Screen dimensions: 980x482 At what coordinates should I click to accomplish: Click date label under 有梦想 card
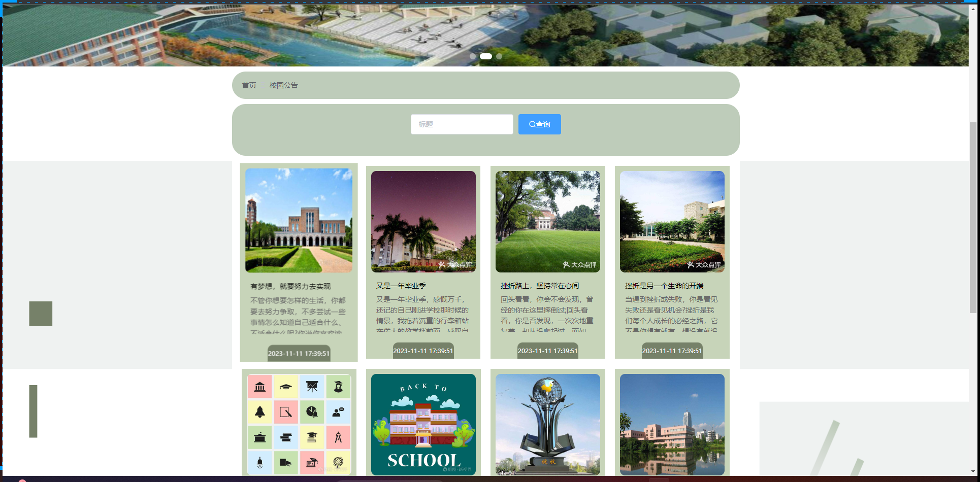(299, 353)
